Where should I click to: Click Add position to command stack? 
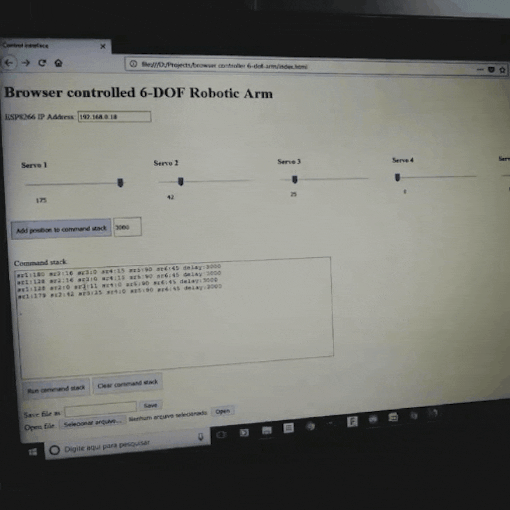pyautogui.click(x=61, y=229)
